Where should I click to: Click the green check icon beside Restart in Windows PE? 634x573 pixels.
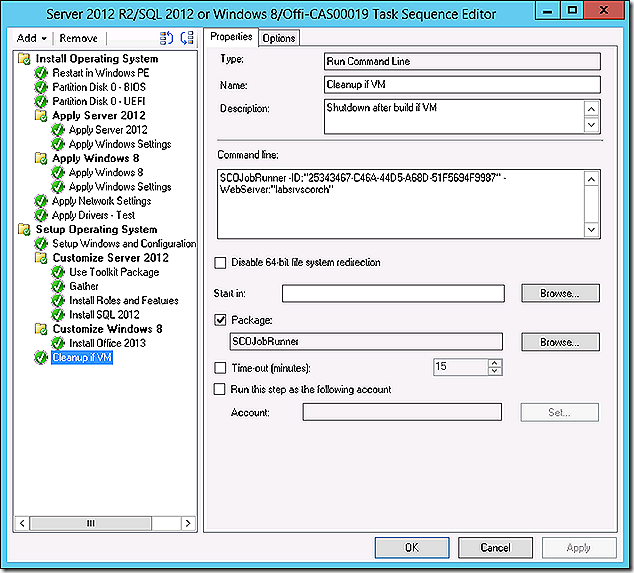pyautogui.click(x=41, y=73)
